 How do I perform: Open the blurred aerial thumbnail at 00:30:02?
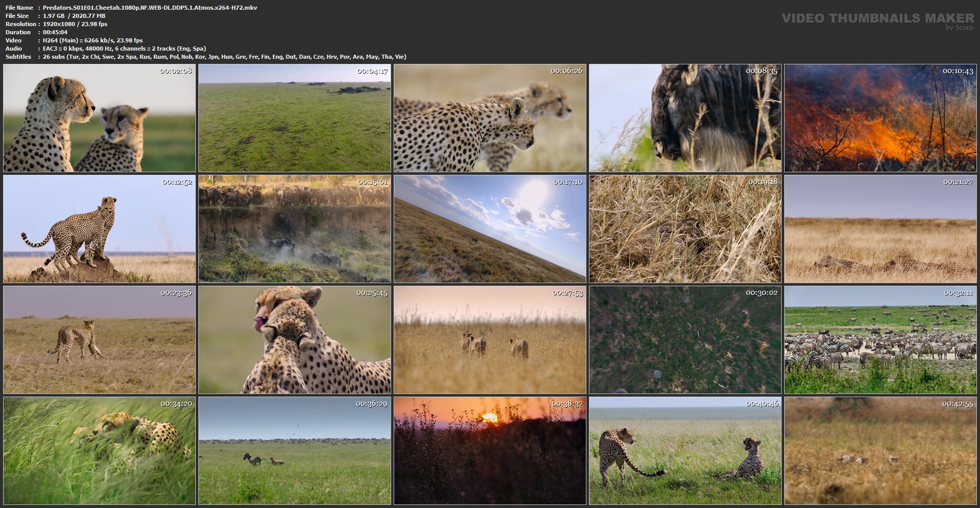(x=685, y=340)
